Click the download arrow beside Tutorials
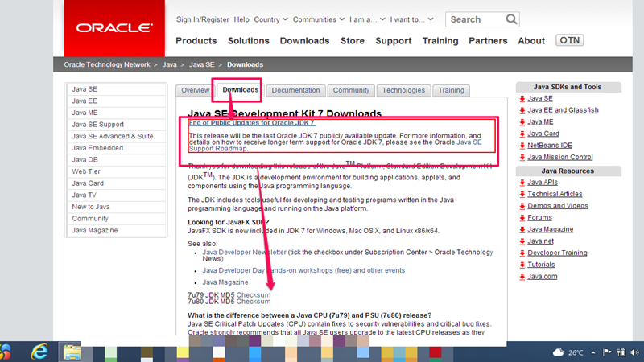644x362 pixels. coord(522,265)
